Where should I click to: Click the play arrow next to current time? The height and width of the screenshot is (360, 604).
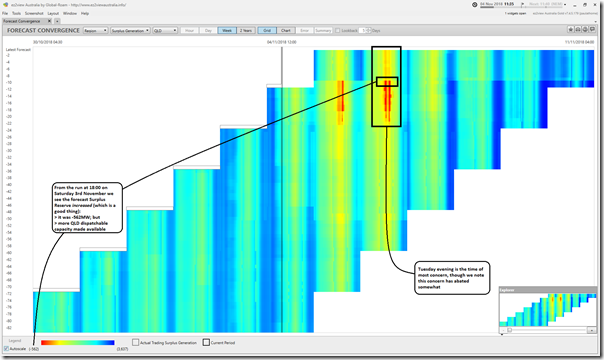click(522, 5)
